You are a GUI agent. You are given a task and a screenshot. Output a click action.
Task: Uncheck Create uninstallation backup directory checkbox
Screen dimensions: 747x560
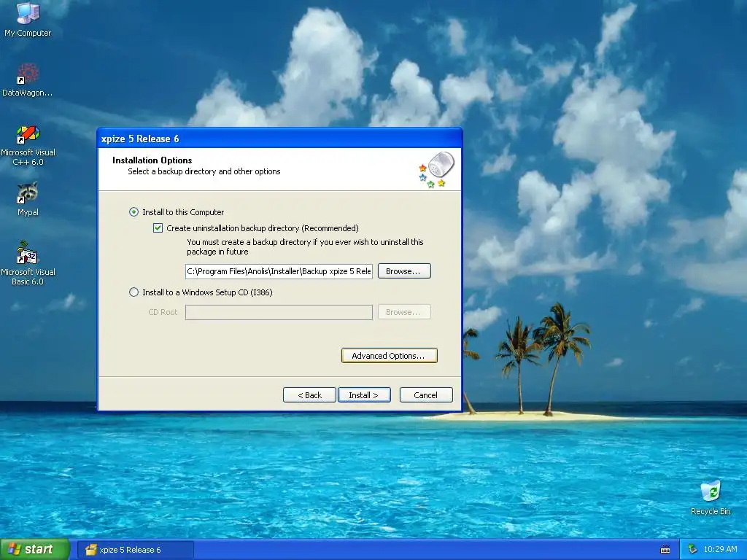(x=158, y=228)
